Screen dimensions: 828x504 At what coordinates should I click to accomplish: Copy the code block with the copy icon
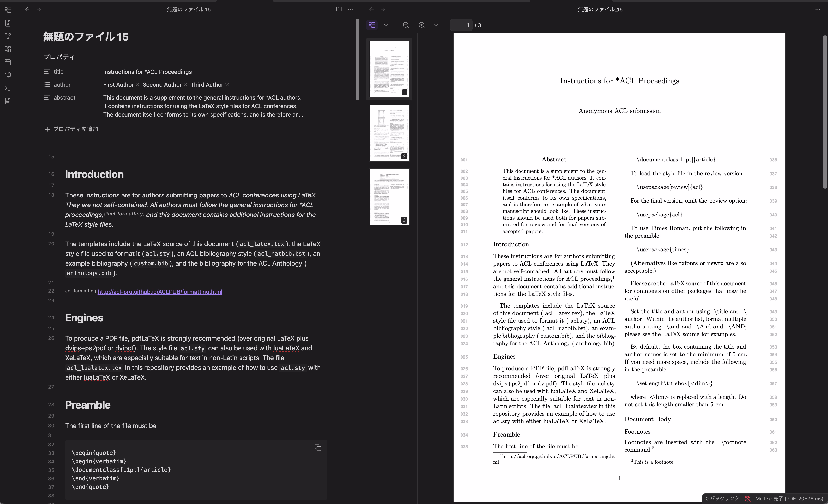coord(318,448)
